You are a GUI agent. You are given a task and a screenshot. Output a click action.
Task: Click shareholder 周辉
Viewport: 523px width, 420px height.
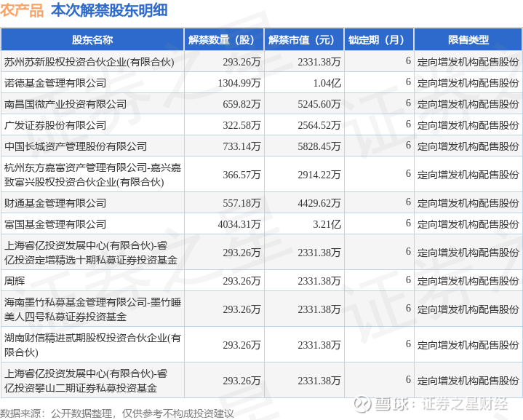click(15, 281)
